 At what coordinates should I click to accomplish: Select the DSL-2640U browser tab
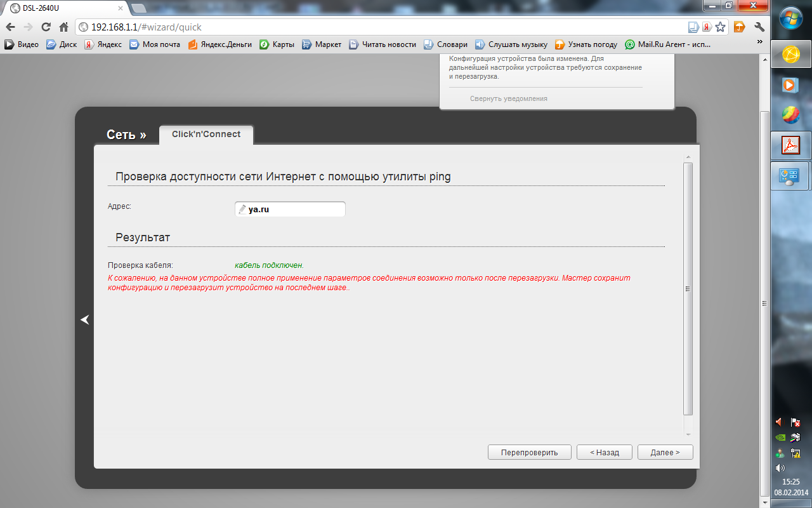point(65,8)
